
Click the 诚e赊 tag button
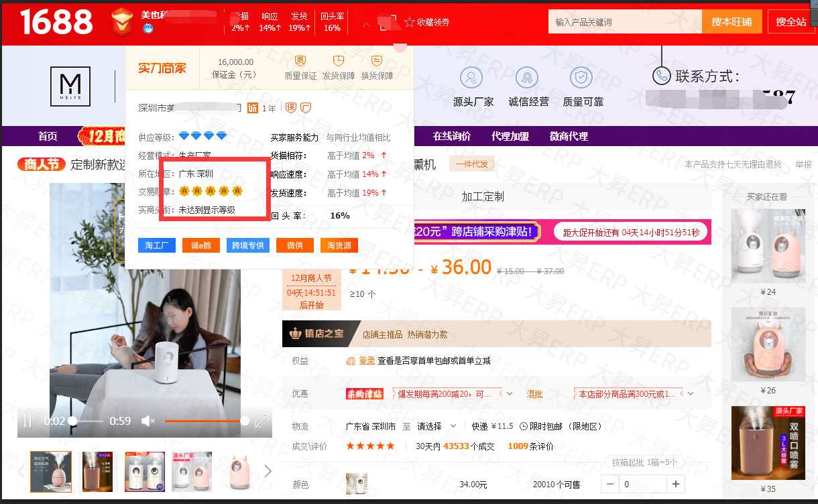pos(201,245)
